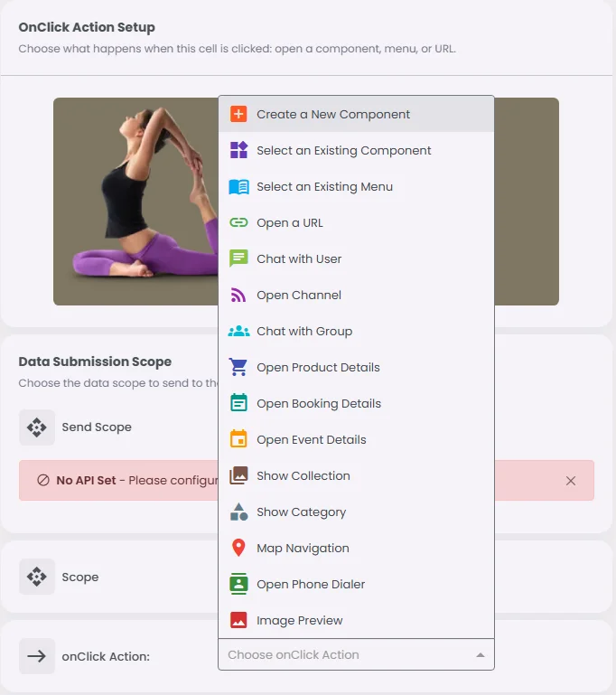Click the shopping cart Product Details icon
Viewport: 616px width, 695px height.
coord(238,367)
